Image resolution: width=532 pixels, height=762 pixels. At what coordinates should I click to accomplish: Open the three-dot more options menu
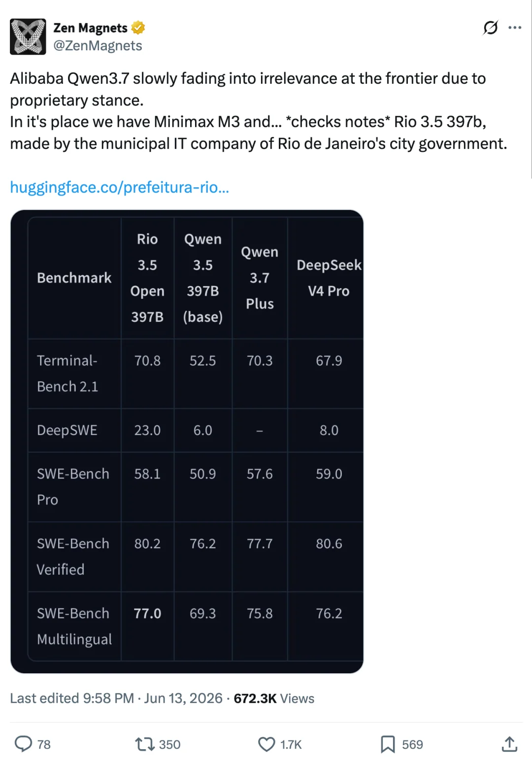click(515, 28)
